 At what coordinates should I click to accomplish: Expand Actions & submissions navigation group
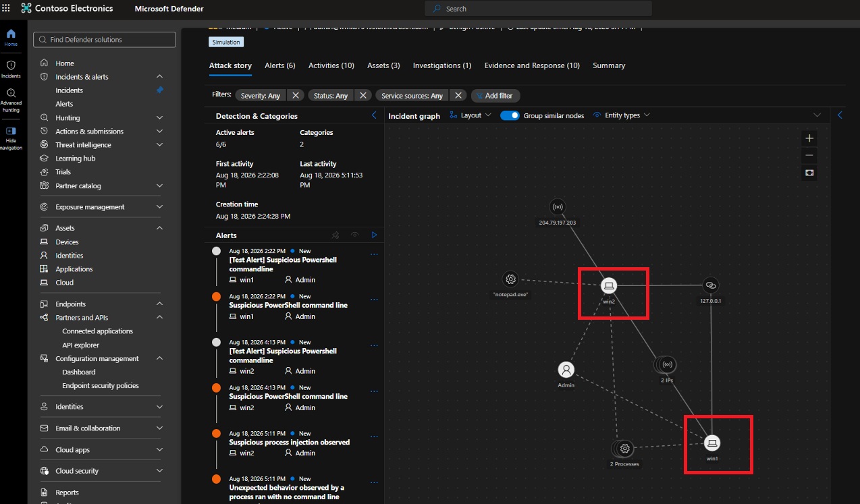click(159, 131)
